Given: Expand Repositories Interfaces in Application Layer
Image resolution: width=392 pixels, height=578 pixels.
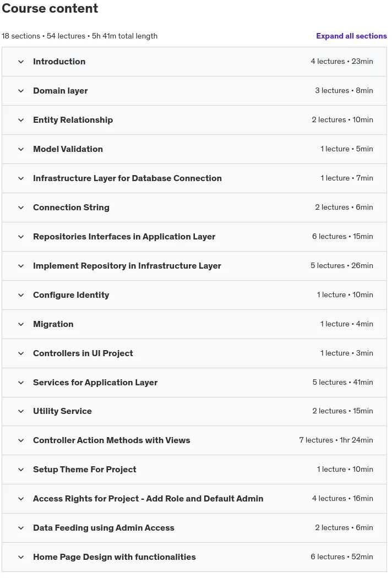Looking at the screenshot, I should click(194, 237).
